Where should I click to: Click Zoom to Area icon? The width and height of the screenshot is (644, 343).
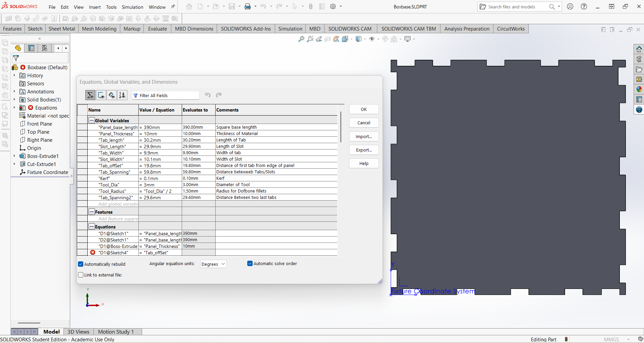coord(310,39)
